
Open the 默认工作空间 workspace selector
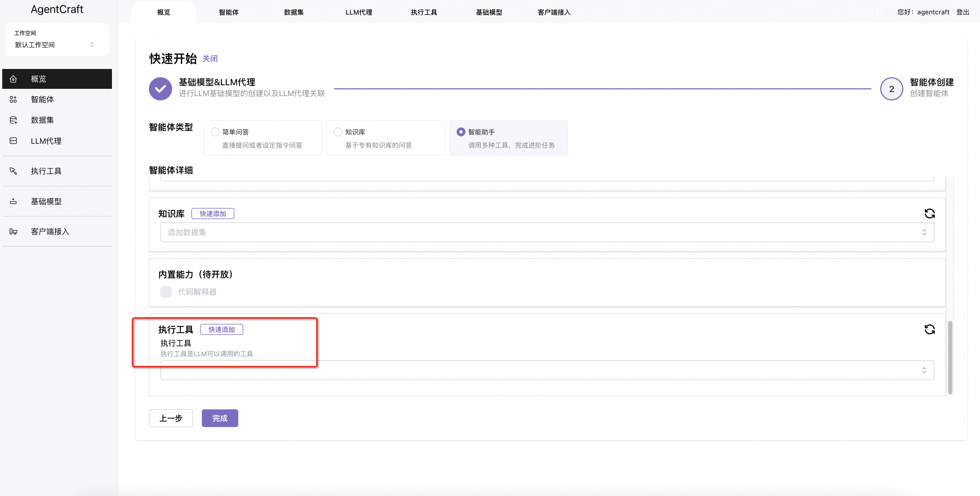click(x=54, y=45)
